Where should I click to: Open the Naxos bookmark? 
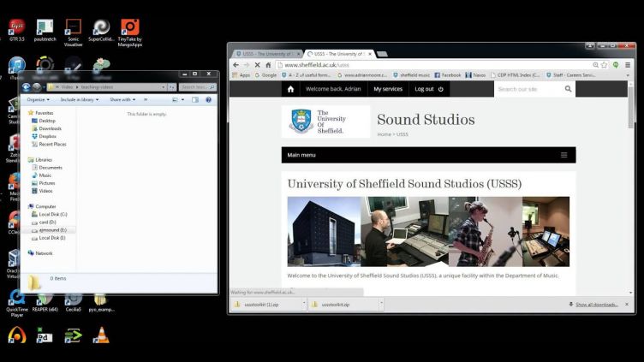pos(475,75)
